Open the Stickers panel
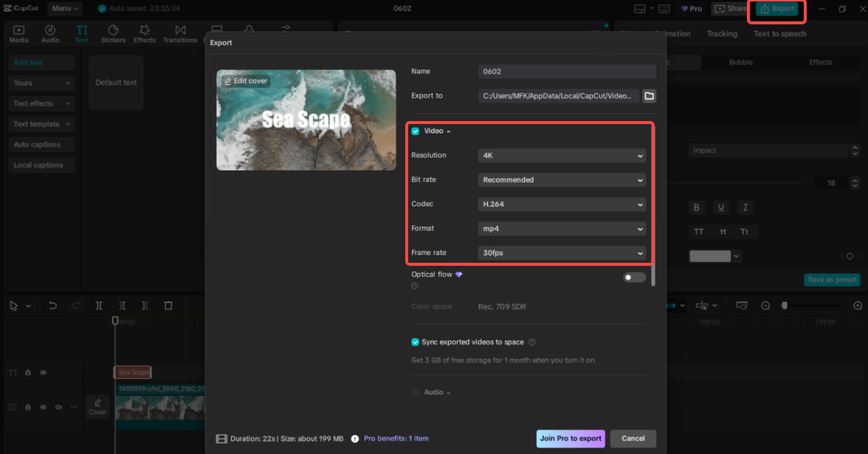868x454 pixels. tap(113, 33)
